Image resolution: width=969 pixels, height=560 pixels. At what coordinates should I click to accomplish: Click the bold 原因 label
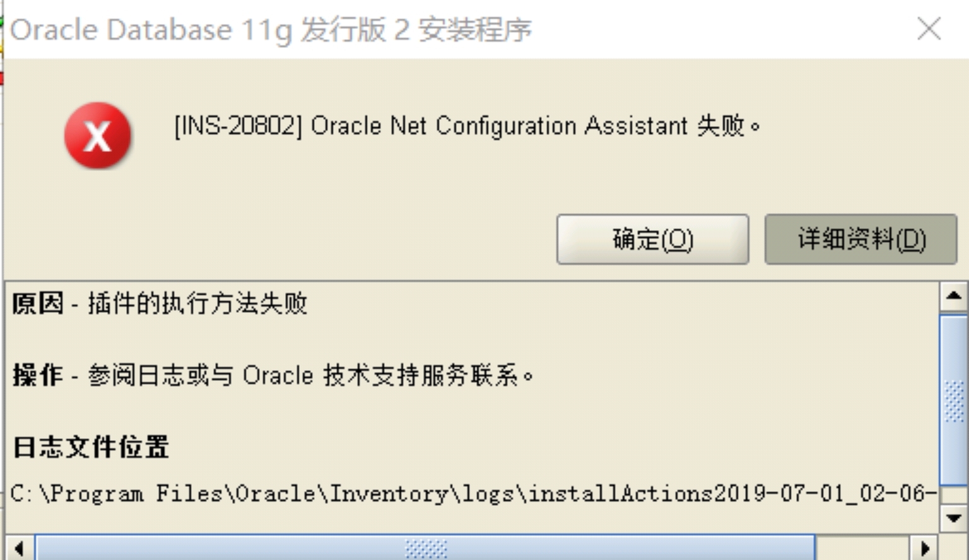[x=38, y=303]
